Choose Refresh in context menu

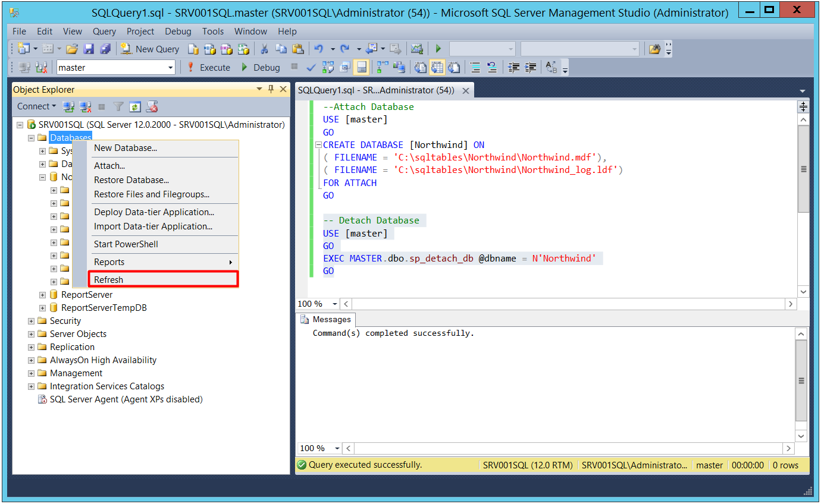pyautogui.click(x=162, y=280)
